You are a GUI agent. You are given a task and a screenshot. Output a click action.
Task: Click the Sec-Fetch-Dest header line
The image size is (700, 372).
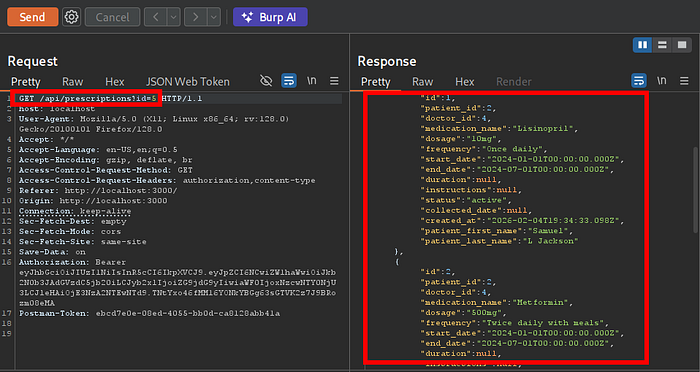(72, 222)
